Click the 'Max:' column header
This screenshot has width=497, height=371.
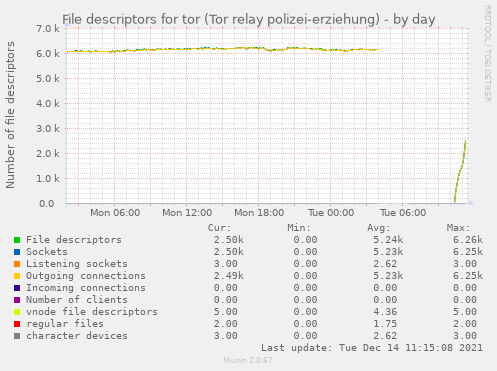pos(458,228)
